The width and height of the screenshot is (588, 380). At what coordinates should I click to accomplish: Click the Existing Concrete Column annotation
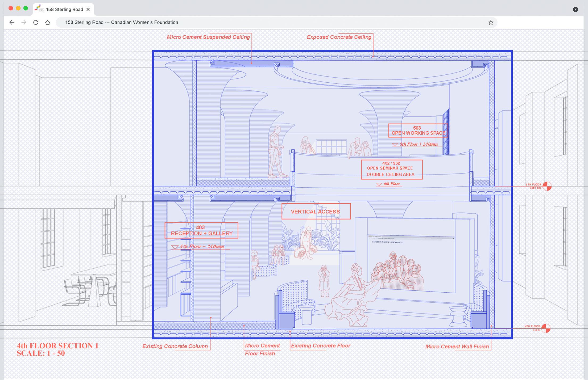click(x=175, y=346)
